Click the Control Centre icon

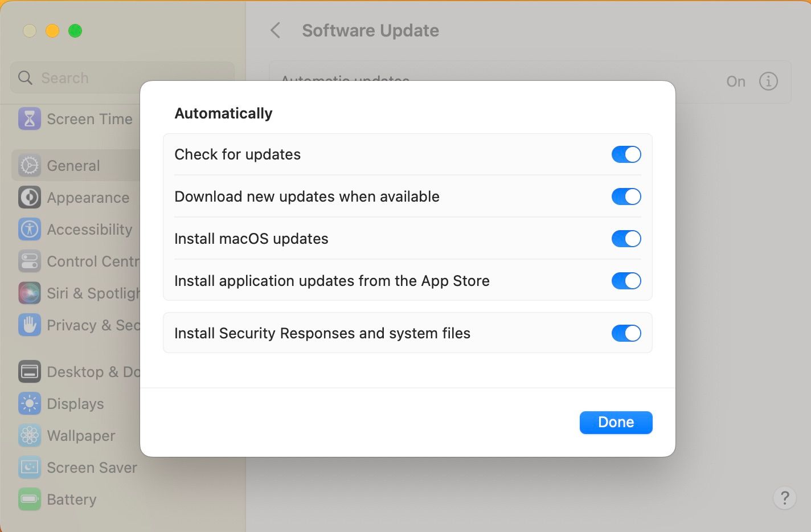(30, 261)
